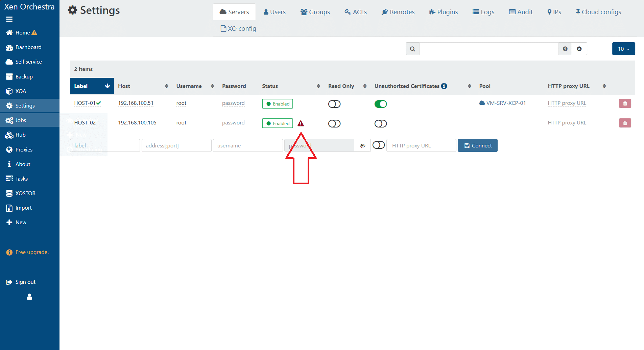Open the VM-SRV-XCP-01 pool link
This screenshot has width=644, height=350.
[503, 103]
